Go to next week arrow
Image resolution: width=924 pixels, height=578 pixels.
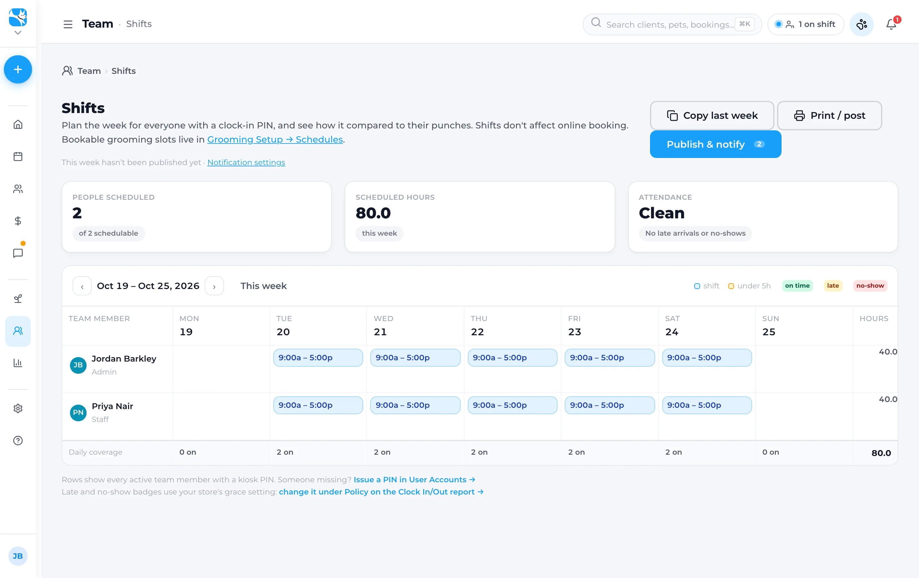[214, 286]
